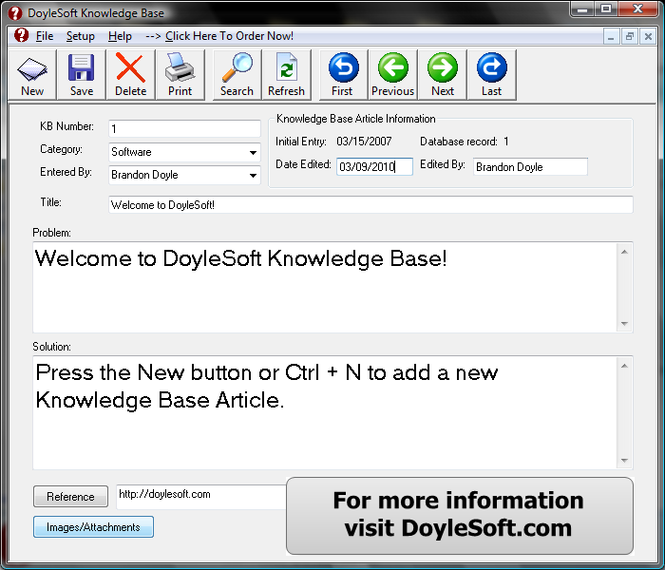Jump to the First record
This screenshot has height=570, width=665.
pos(343,75)
